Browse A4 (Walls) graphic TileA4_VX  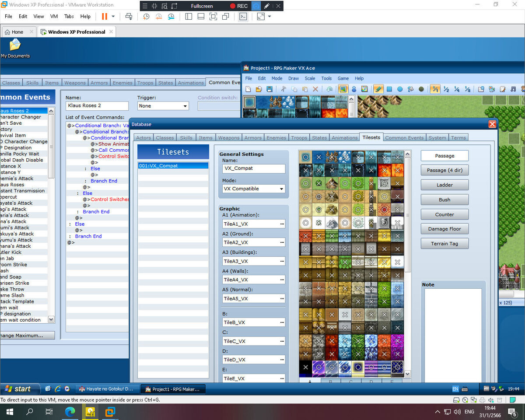pos(282,280)
